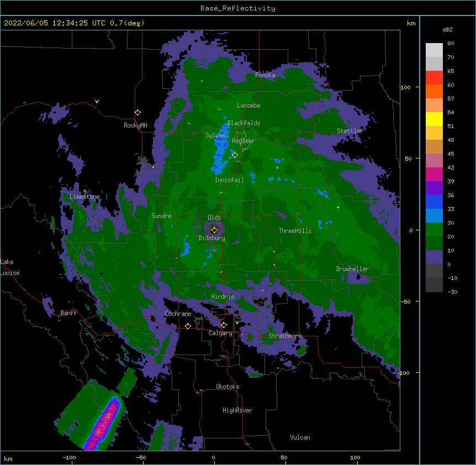The height and width of the screenshot is (465, 476).
Task: Pick the indigo 10–0 dBZ legend swatch
Action: click(x=434, y=257)
